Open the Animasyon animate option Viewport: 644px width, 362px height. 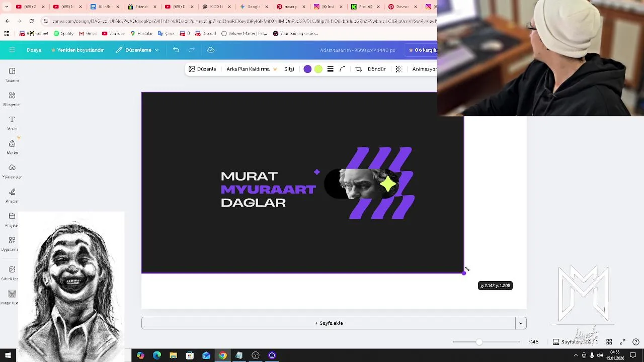coord(424,69)
